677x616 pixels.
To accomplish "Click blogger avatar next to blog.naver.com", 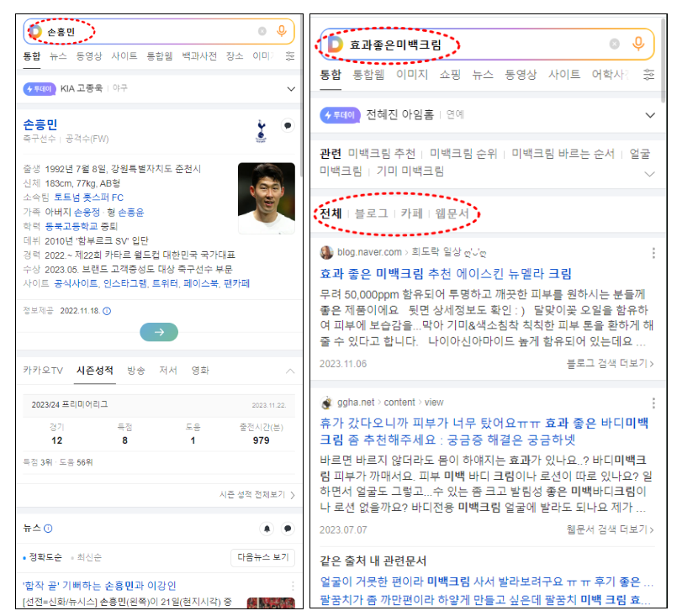I will pyautogui.click(x=326, y=252).
